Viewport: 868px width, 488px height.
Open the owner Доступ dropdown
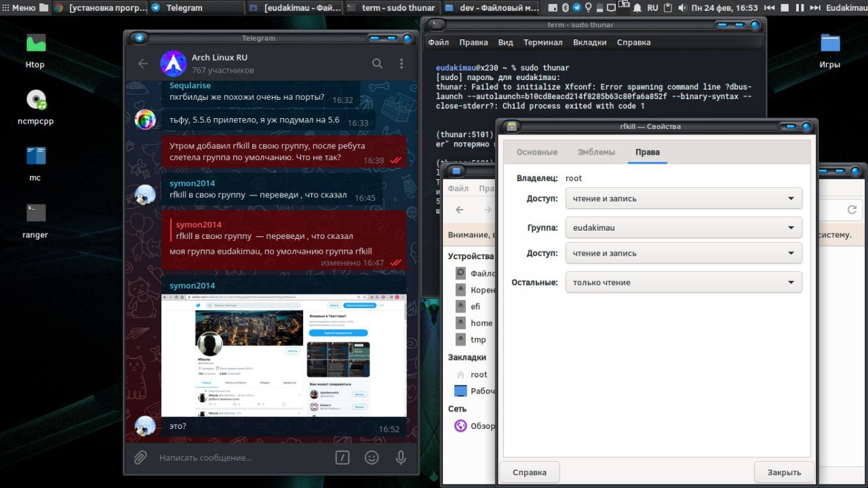684,198
